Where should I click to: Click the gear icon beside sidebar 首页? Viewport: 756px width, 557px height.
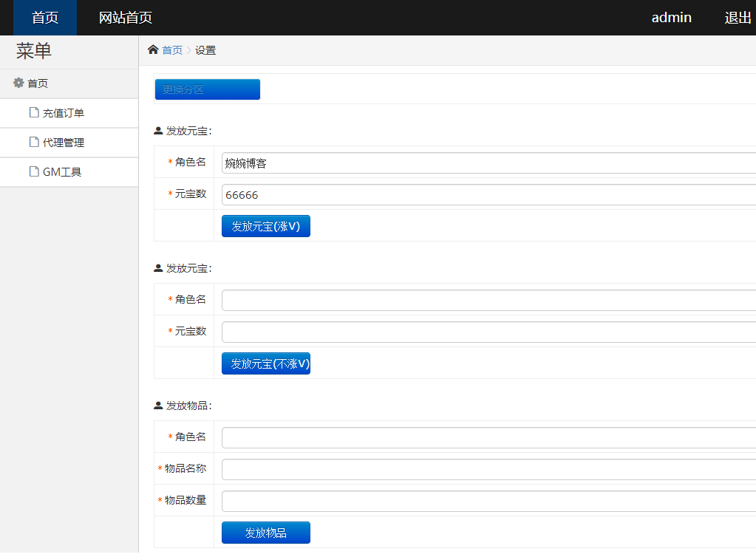17,83
